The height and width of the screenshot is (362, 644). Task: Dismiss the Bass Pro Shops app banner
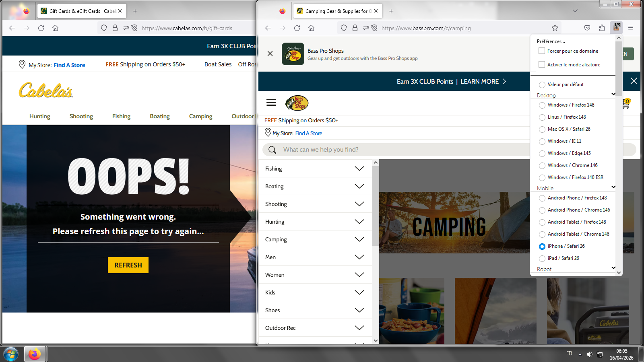270,53
